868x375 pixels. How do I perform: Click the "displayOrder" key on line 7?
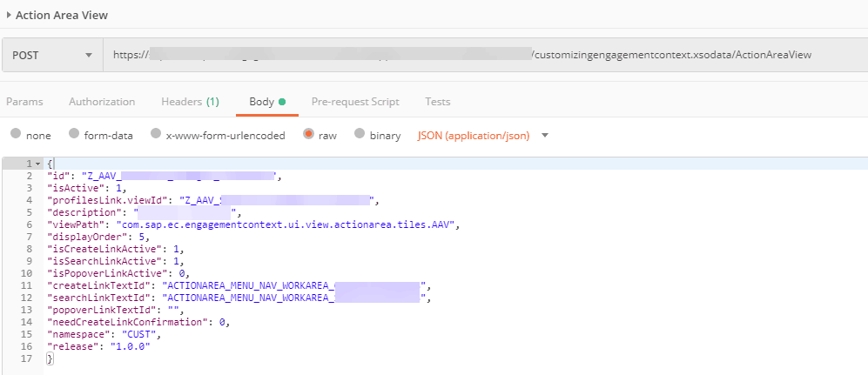coord(85,237)
